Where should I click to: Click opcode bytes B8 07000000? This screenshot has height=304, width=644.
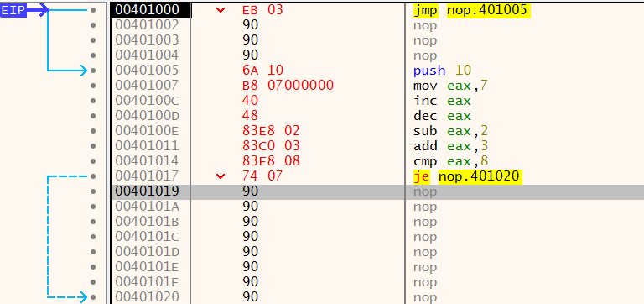288,86
